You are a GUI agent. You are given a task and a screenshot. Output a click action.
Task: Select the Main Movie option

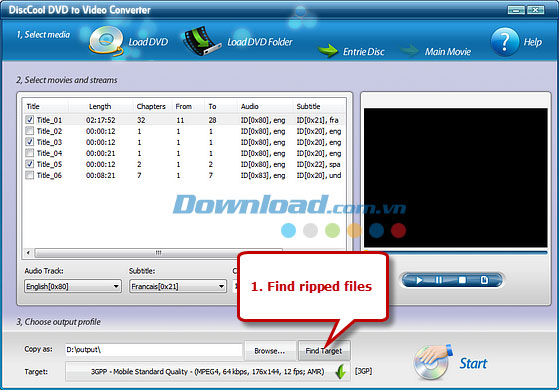coord(448,52)
